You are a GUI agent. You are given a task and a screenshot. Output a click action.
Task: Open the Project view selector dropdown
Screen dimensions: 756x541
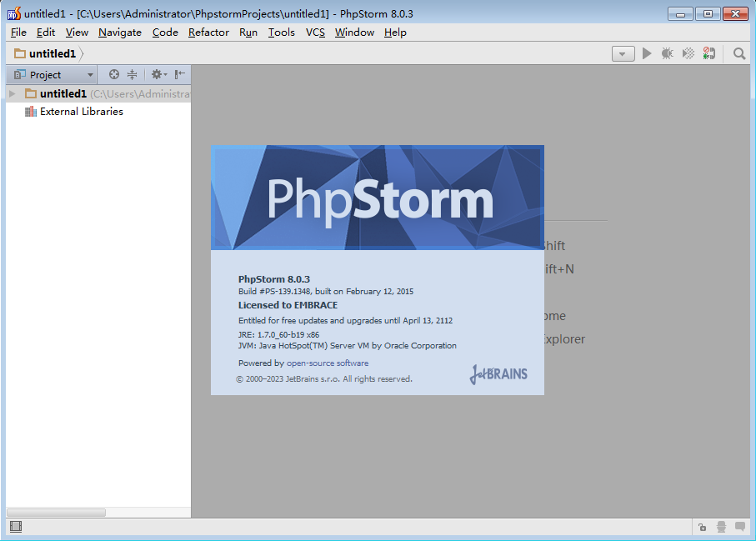click(x=53, y=75)
